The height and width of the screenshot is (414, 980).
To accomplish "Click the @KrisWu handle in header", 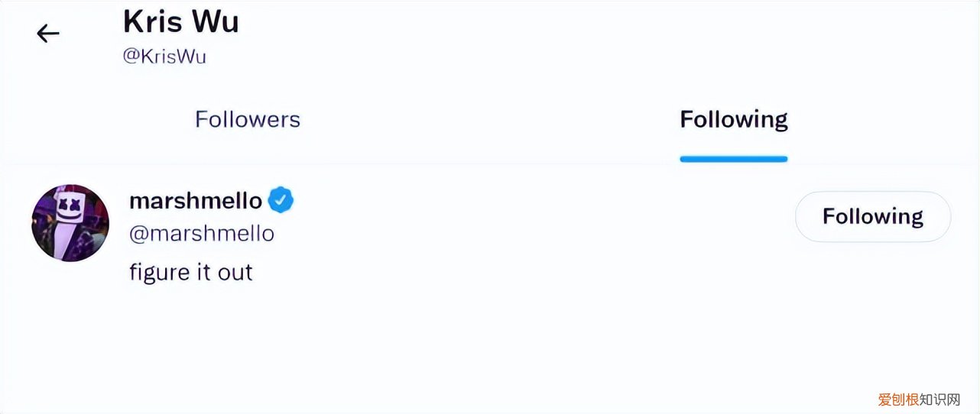I will tap(164, 57).
